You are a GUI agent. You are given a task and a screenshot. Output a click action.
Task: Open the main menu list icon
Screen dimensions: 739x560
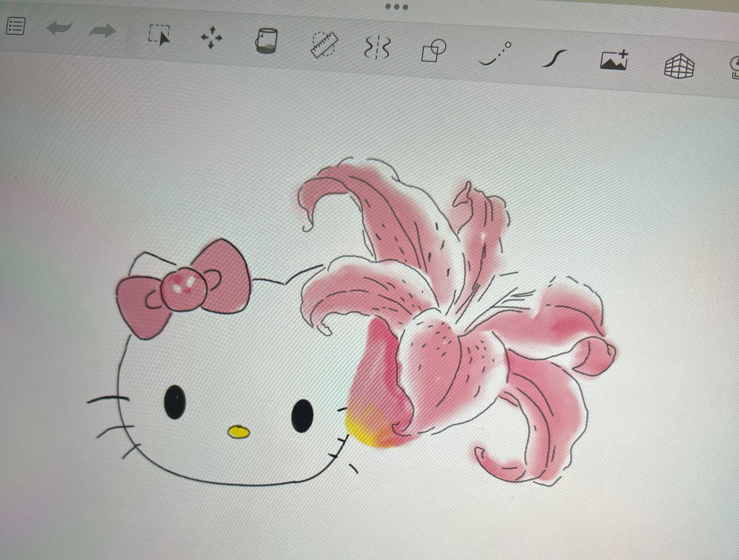click(15, 26)
